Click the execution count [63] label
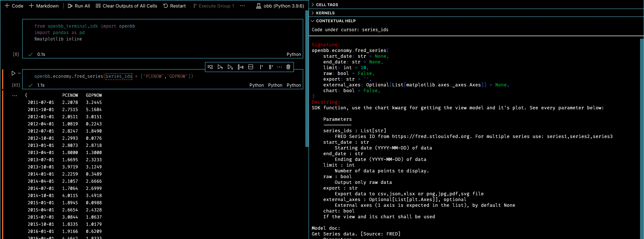 point(16,85)
